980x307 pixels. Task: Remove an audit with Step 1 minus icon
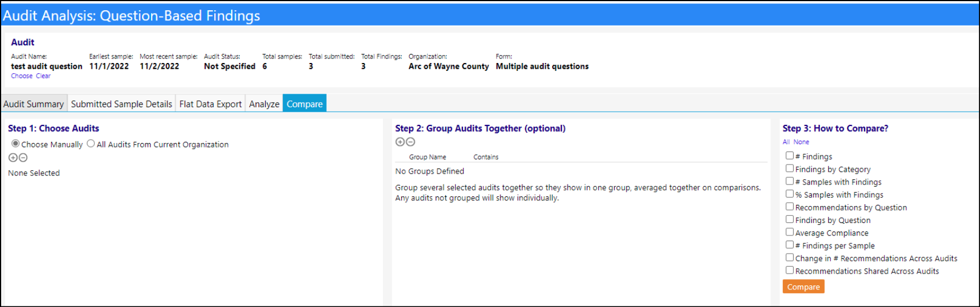[23, 158]
